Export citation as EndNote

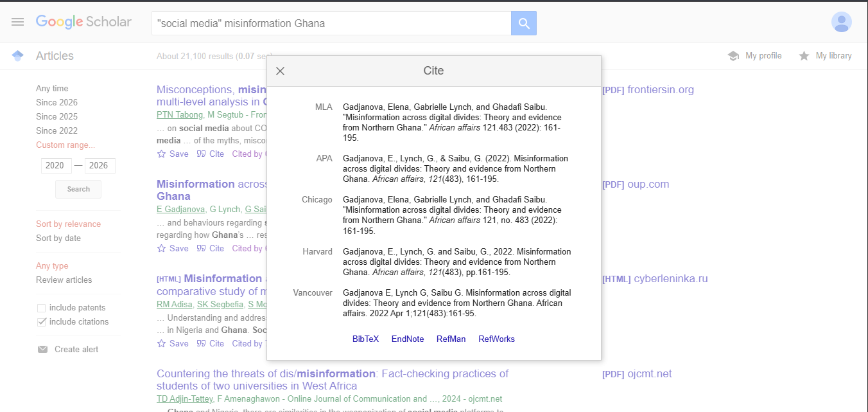pos(408,339)
